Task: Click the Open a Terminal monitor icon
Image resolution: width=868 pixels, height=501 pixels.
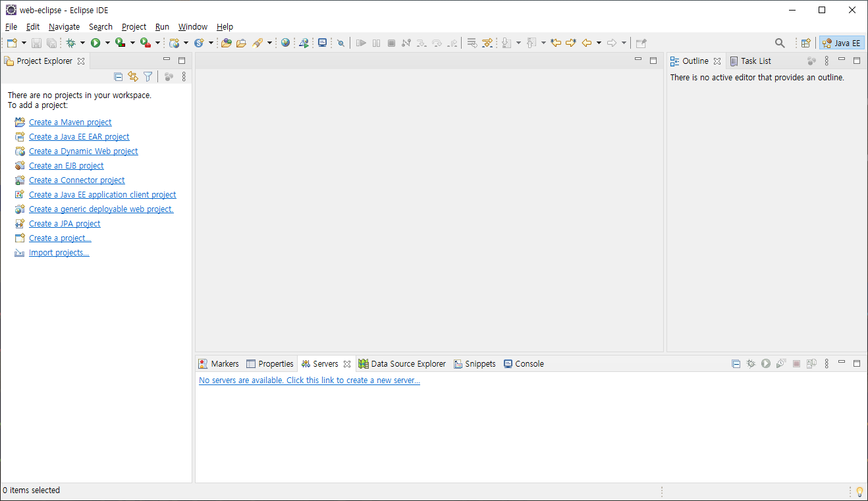Action: tap(322, 43)
